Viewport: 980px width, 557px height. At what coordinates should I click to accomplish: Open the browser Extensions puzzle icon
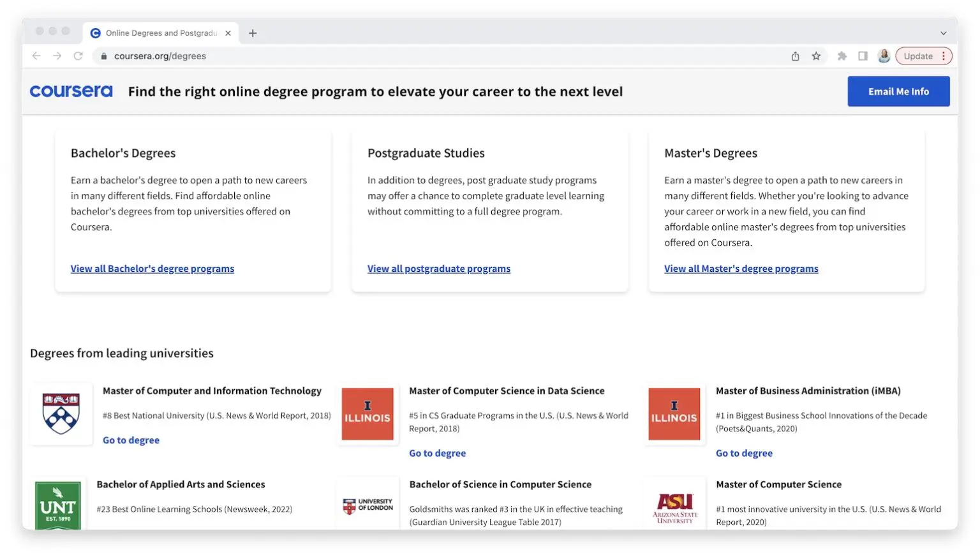(842, 56)
